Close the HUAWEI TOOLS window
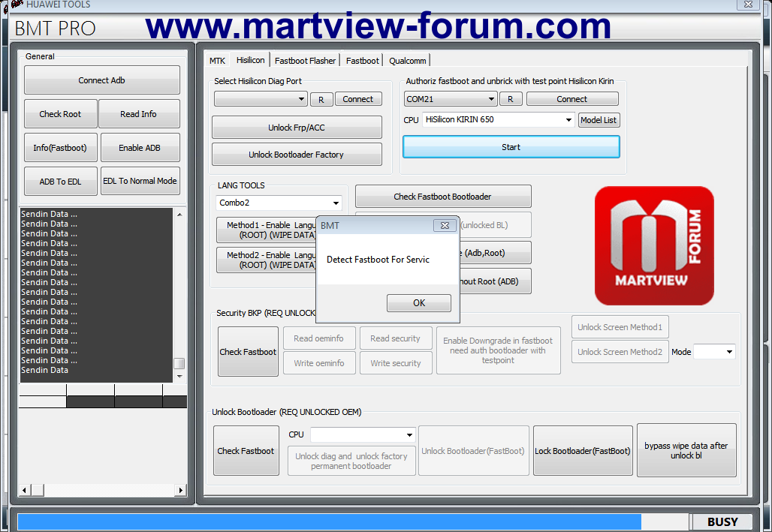Viewport: 772px width, 532px height. coord(749,4)
